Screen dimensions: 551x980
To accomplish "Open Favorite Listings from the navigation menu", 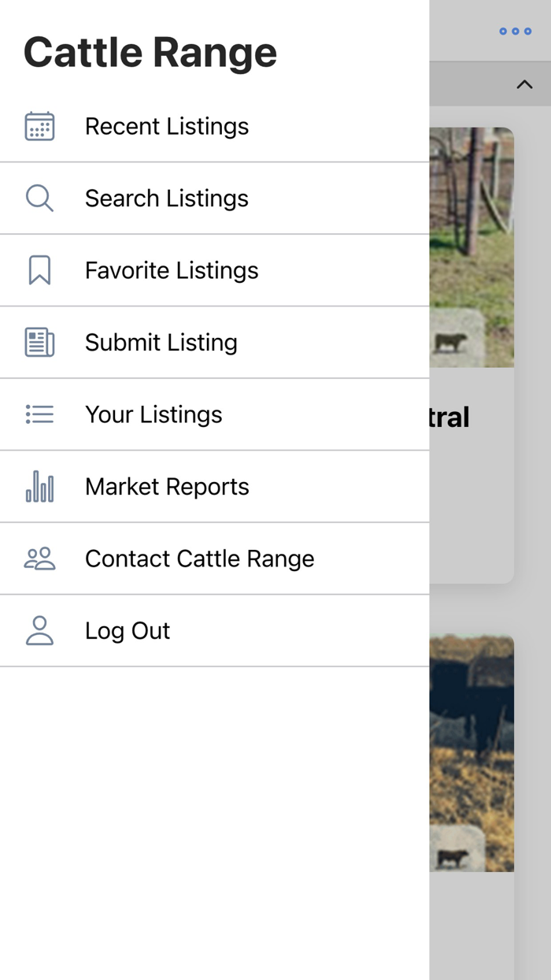I will tap(172, 270).
